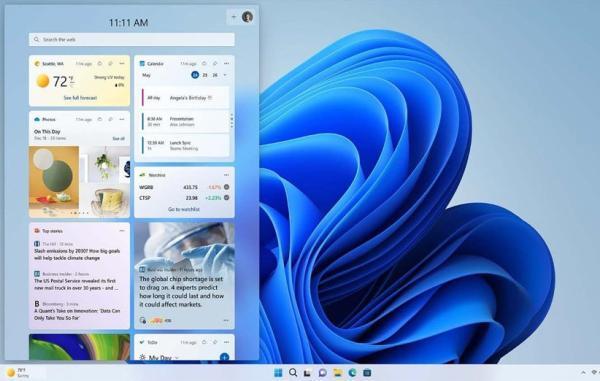Expand the Calendar date dropdown chevron

coord(225,75)
